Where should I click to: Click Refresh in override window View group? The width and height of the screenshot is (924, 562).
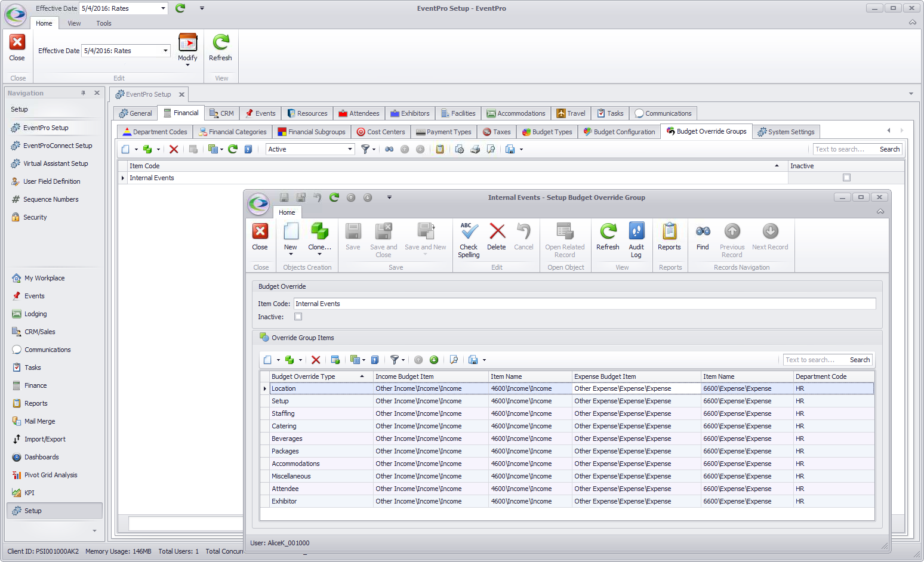tap(608, 237)
